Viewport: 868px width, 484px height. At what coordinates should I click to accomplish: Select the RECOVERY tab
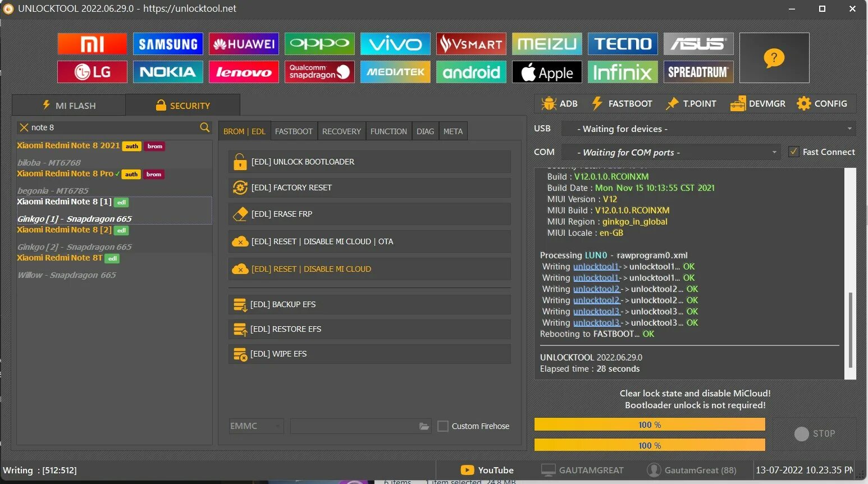point(341,131)
